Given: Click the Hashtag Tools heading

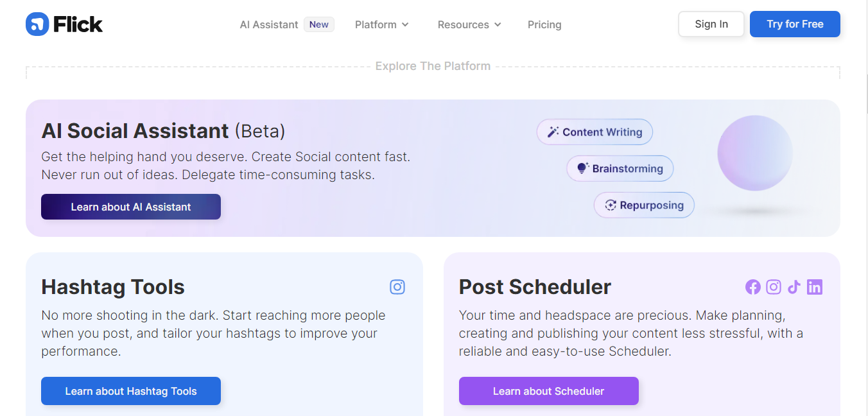Looking at the screenshot, I should pos(113,287).
